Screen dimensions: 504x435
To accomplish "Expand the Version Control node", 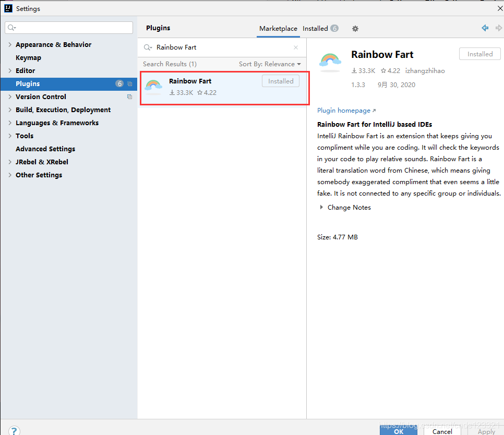I will pyautogui.click(x=9, y=96).
